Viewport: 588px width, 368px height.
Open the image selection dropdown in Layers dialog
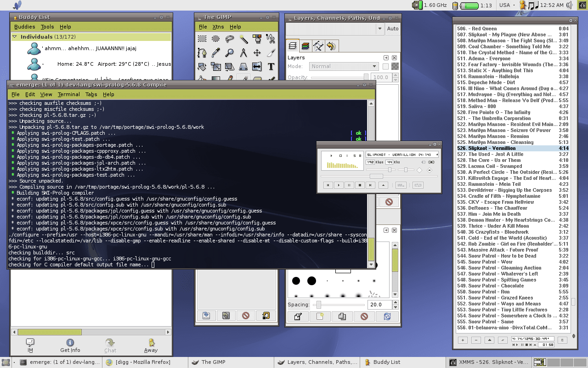coord(335,29)
